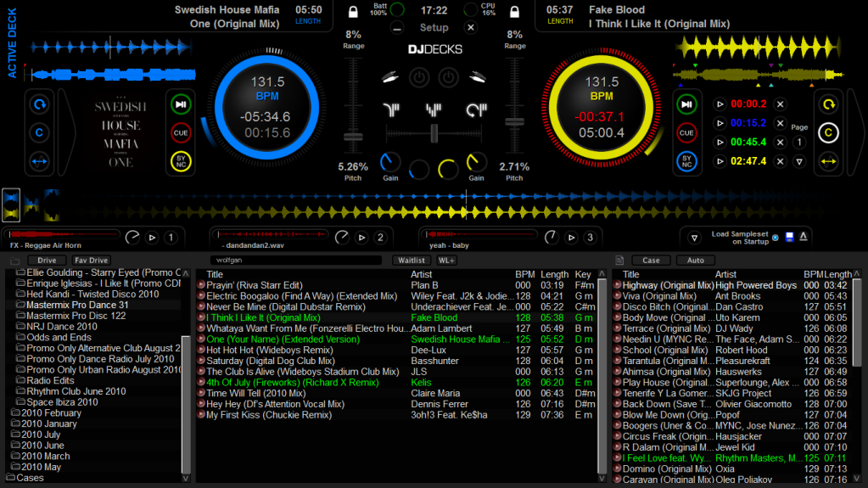Viewport: 868px width, 488px height.
Task: Click center crossfader curve icon
Action: pyautogui.click(x=434, y=109)
